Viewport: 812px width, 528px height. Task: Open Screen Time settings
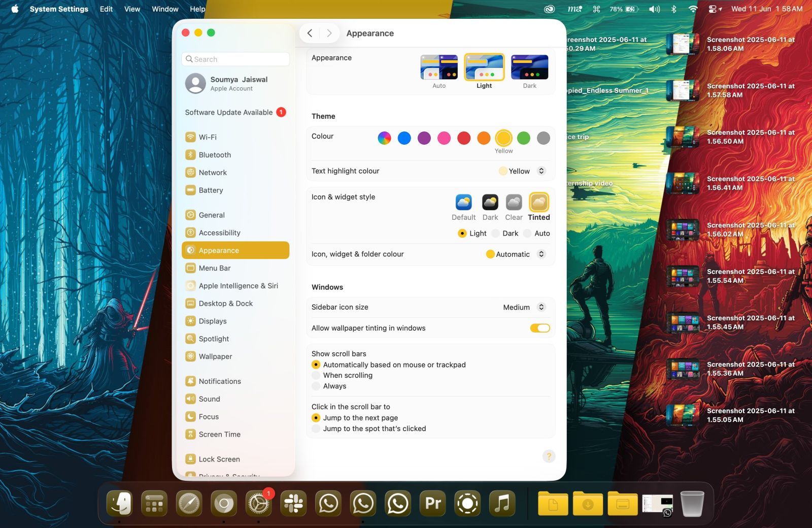235,435
